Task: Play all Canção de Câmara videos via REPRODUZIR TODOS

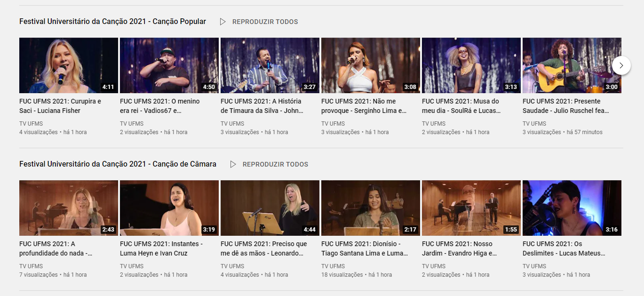Action: [275, 164]
